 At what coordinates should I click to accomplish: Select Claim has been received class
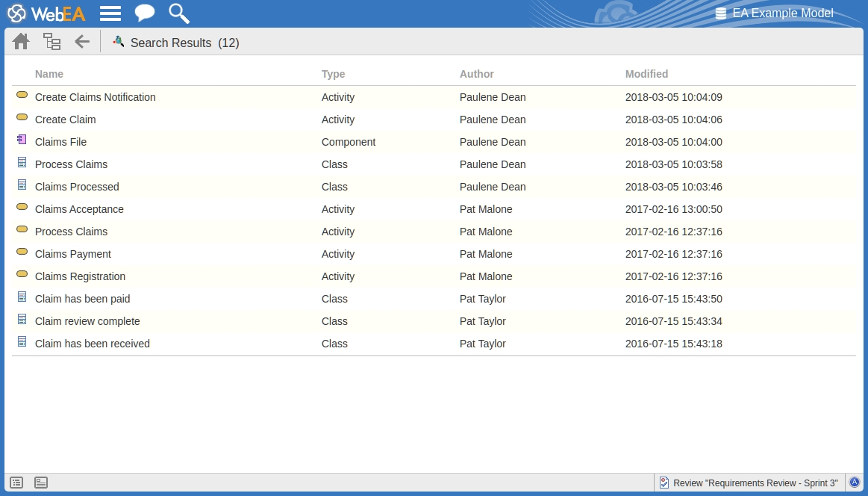point(92,344)
